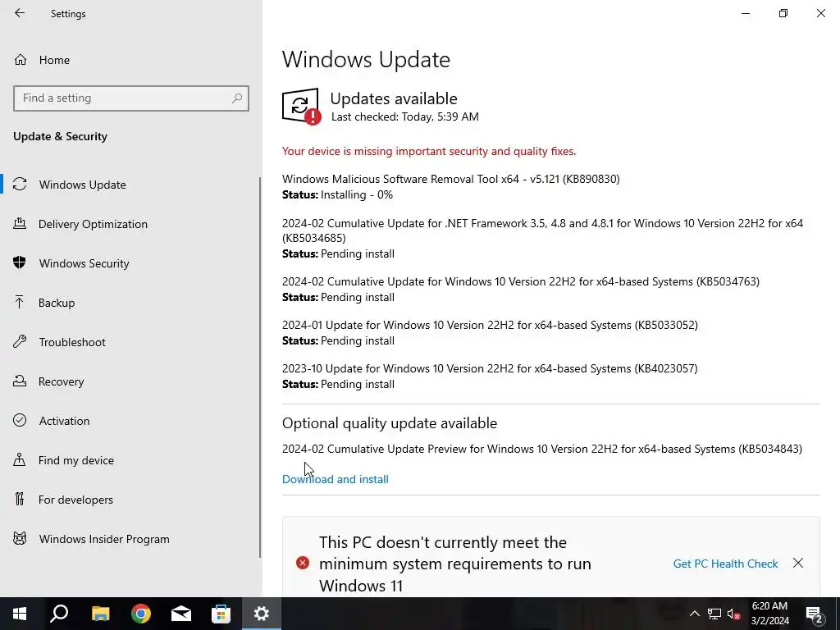Screen dimensions: 840x630
Task: Select the Windows Update sync icon
Action: tap(20, 185)
